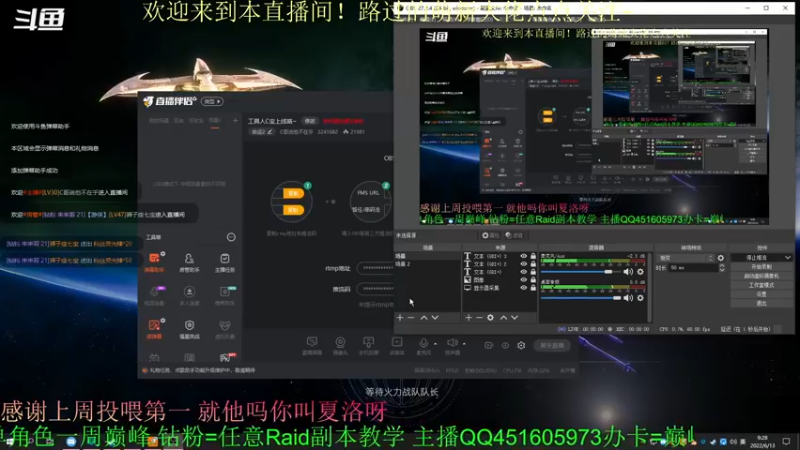Image resolution: width=800 pixels, height=450 pixels.
Task: Toggle visibility of 文本 (GDI+) 3 source
Action: (x=523, y=256)
